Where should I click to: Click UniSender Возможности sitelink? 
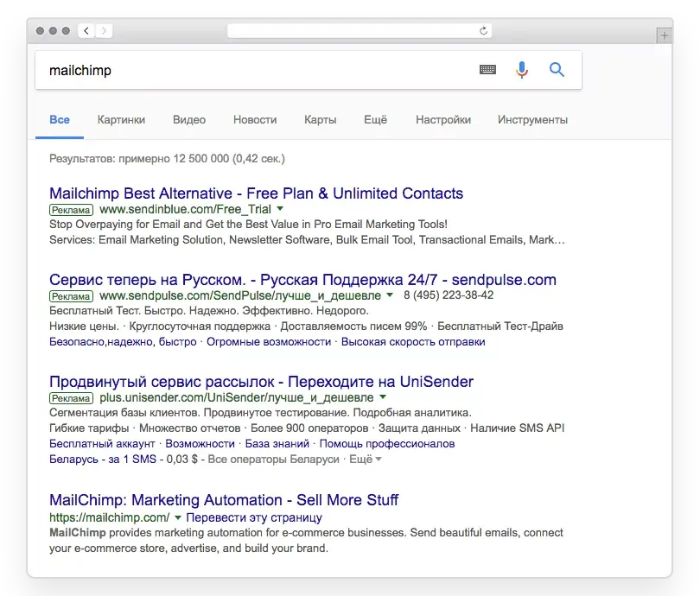[200, 444]
